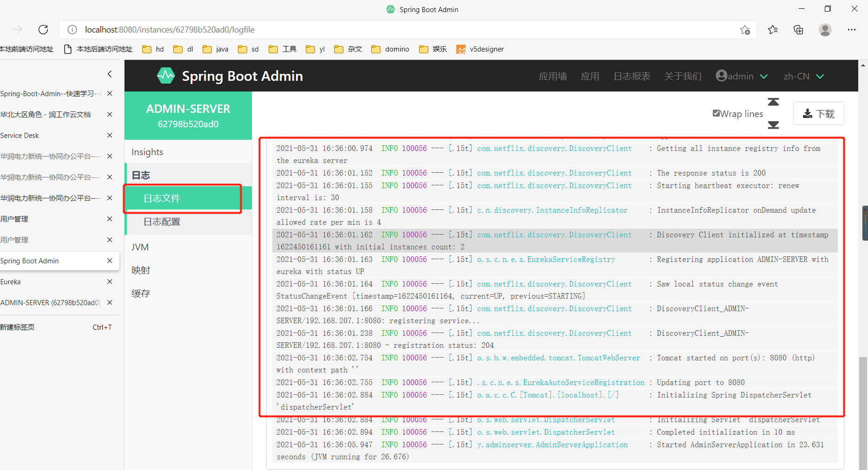Jump to top of log via up arrow icon
This screenshot has width=868, height=470.
tap(773, 102)
